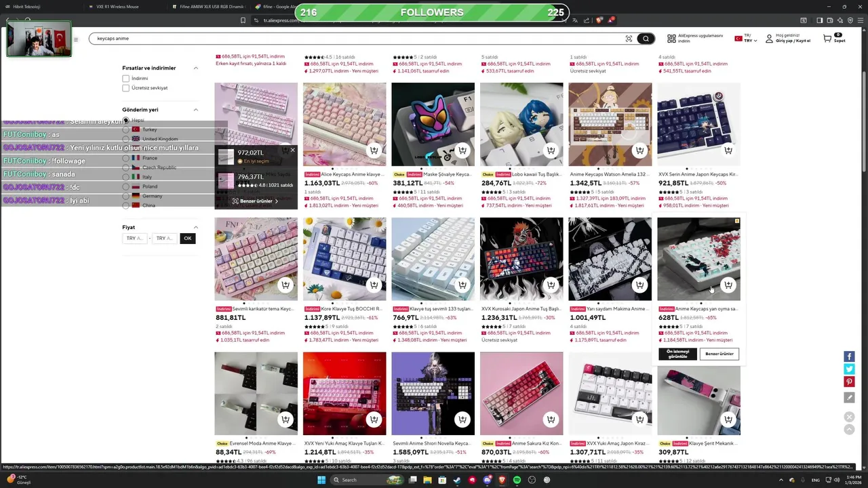This screenshot has height=488, width=868.
Task: Open Spotify from the Windows taskbar
Action: click(517, 480)
